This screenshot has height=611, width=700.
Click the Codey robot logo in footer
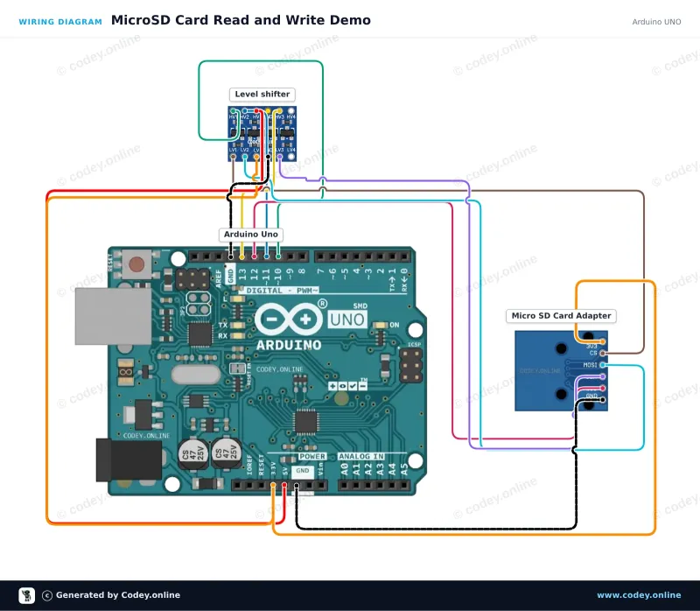point(27,595)
